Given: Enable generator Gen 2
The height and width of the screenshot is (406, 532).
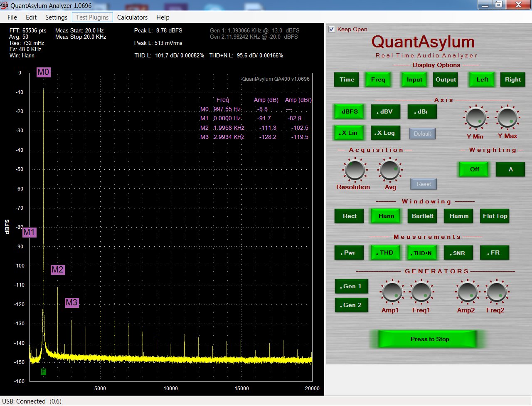Looking at the screenshot, I should (352, 305).
